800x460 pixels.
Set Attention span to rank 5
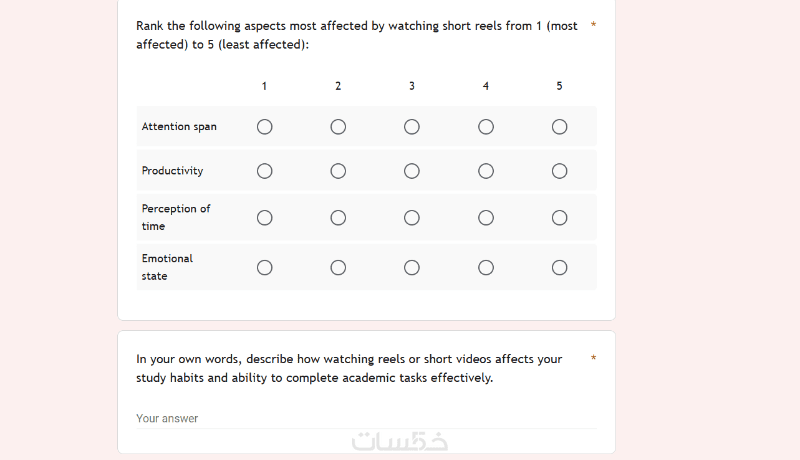(560, 127)
